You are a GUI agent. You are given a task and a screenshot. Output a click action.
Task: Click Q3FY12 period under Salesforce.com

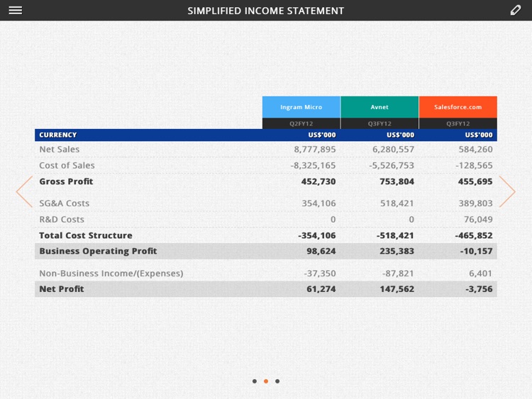(x=458, y=124)
